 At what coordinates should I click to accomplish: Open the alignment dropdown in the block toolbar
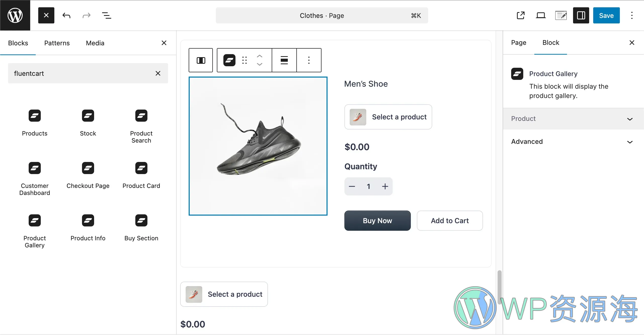(x=284, y=60)
